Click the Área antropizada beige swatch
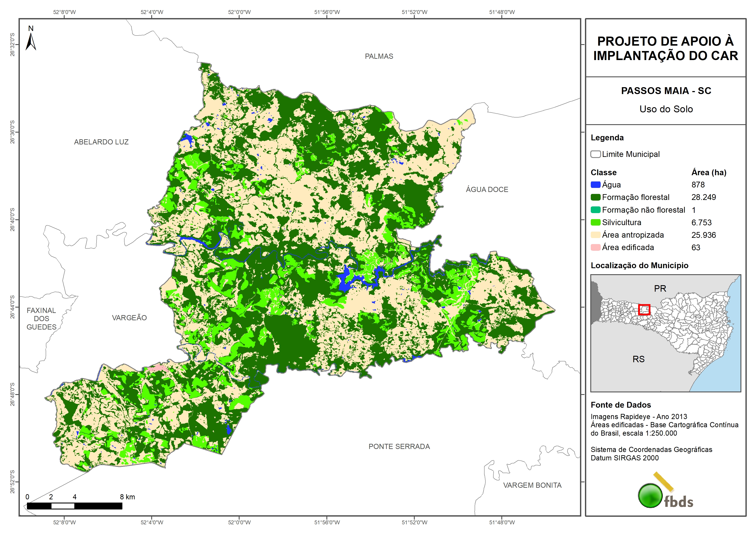Image resolution: width=756 pixels, height=534 pixels. pos(595,235)
